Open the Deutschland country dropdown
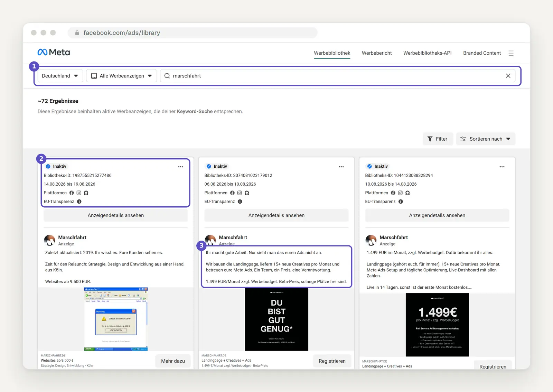 (x=60, y=76)
